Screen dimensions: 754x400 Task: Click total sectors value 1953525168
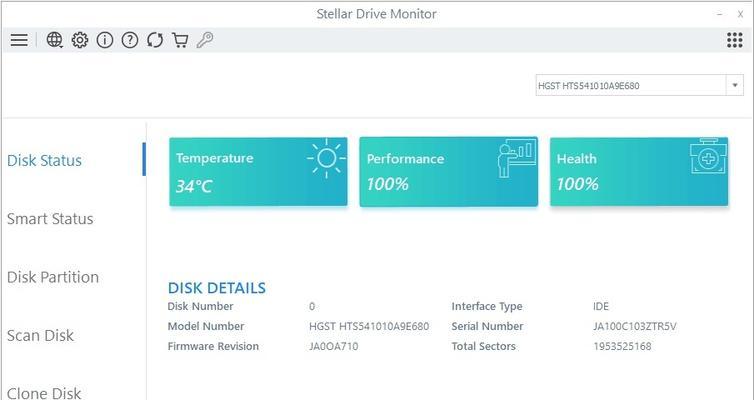coord(622,346)
